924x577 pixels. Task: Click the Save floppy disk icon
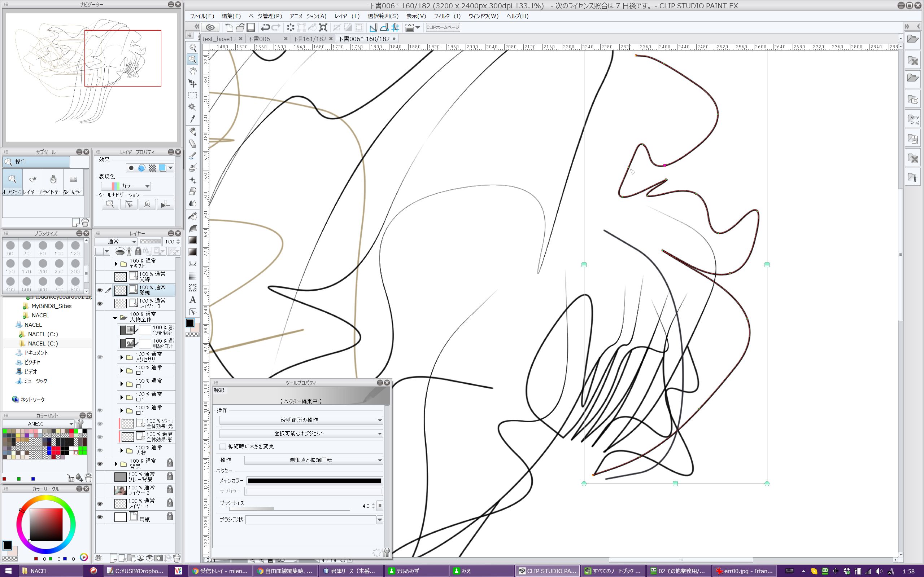(251, 27)
